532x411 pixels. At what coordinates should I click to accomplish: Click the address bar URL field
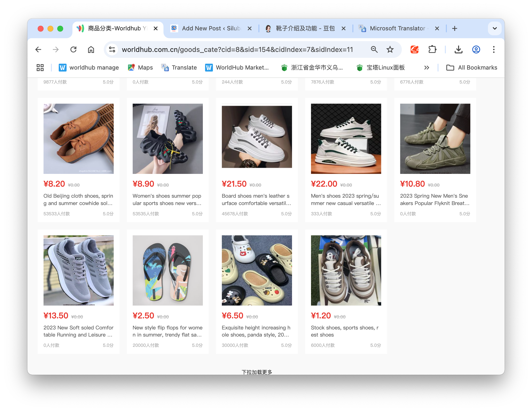pos(237,50)
